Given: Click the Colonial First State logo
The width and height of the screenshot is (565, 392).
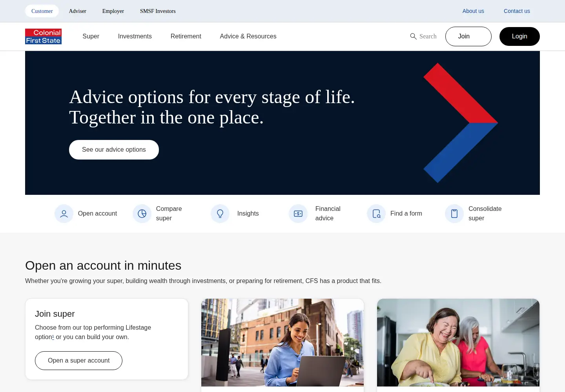Looking at the screenshot, I should coord(43,36).
